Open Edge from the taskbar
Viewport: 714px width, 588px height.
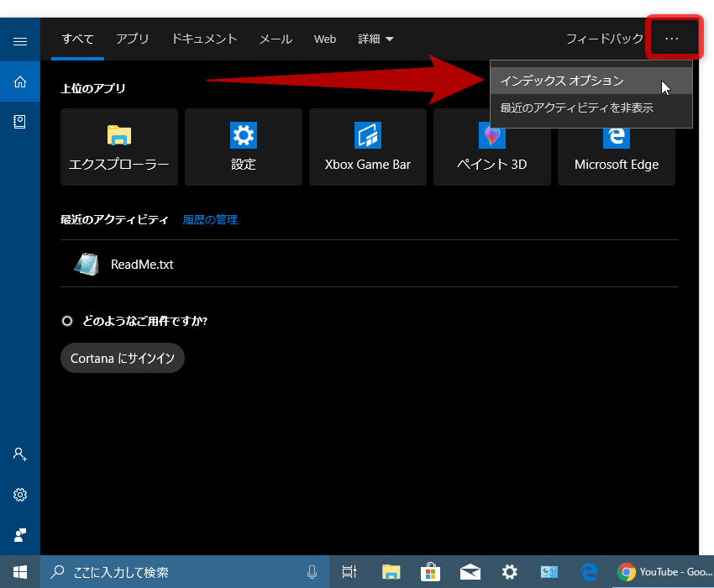[589, 572]
